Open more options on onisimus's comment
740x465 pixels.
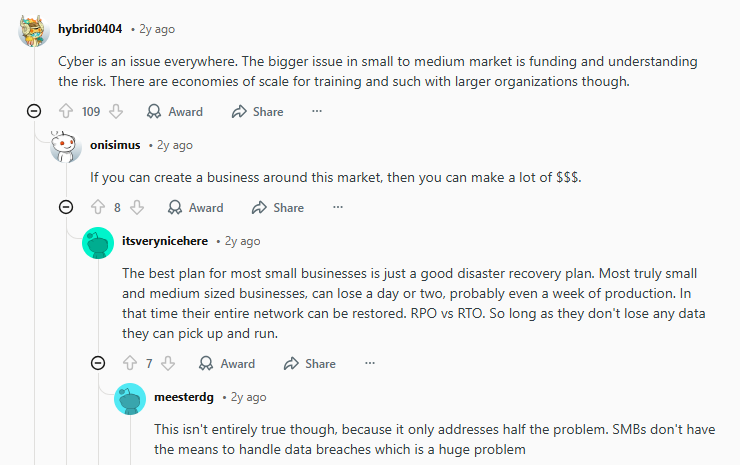pyautogui.click(x=338, y=208)
